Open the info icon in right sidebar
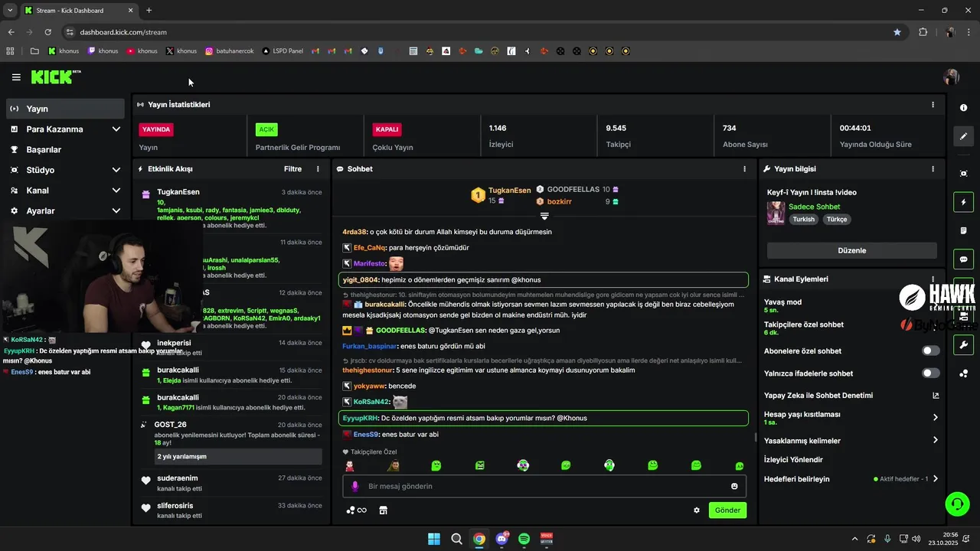This screenshot has width=980, height=551. 964,108
